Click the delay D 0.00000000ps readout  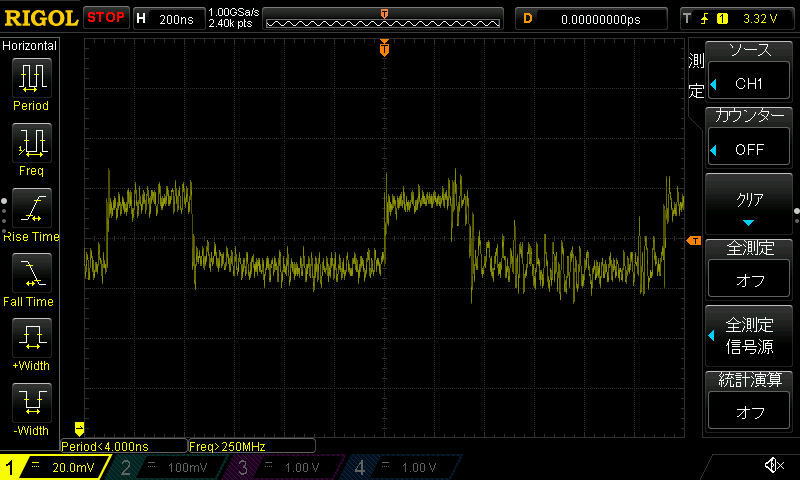(x=600, y=19)
